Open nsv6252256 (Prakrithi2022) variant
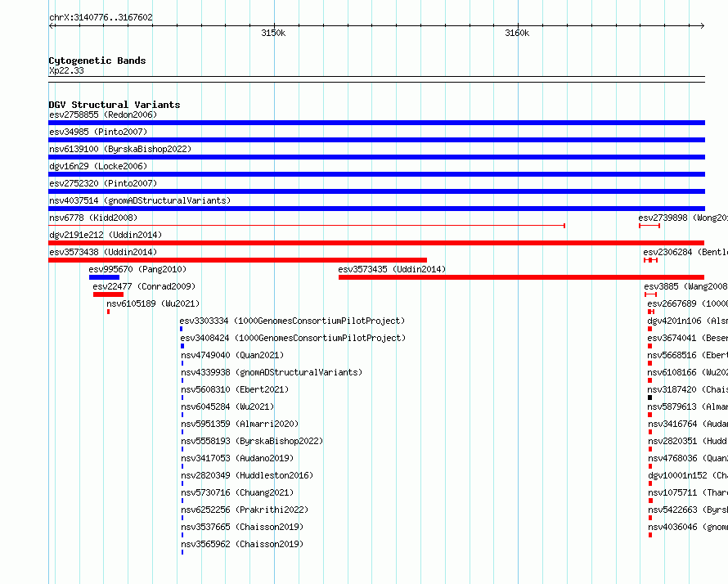Image resolution: width=728 pixels, height=584 pixels. click(245, 510)
